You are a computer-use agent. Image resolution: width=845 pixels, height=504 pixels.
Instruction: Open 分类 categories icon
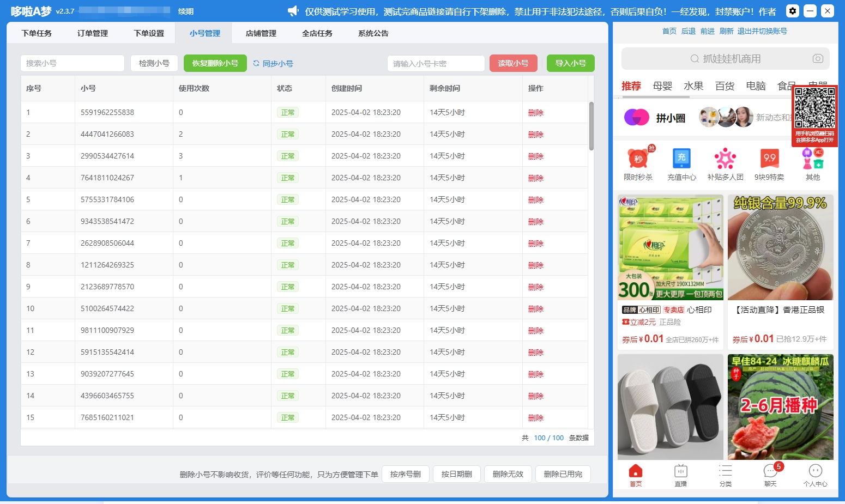(725, 472)
